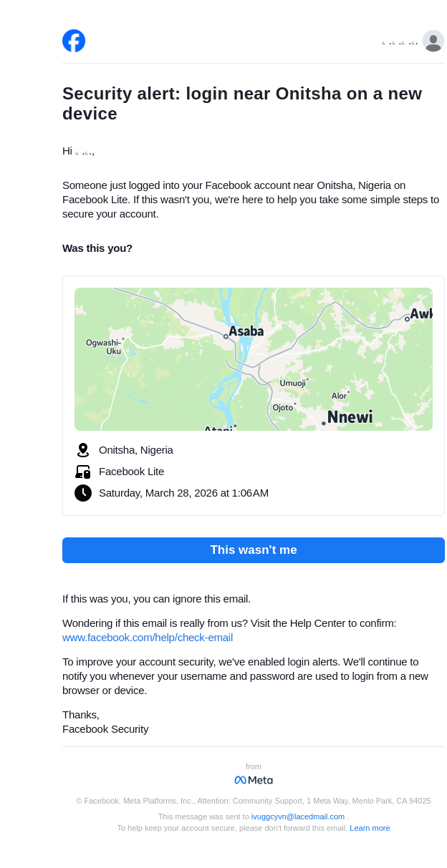Click the profile name beside the avatar

[400, 43]
